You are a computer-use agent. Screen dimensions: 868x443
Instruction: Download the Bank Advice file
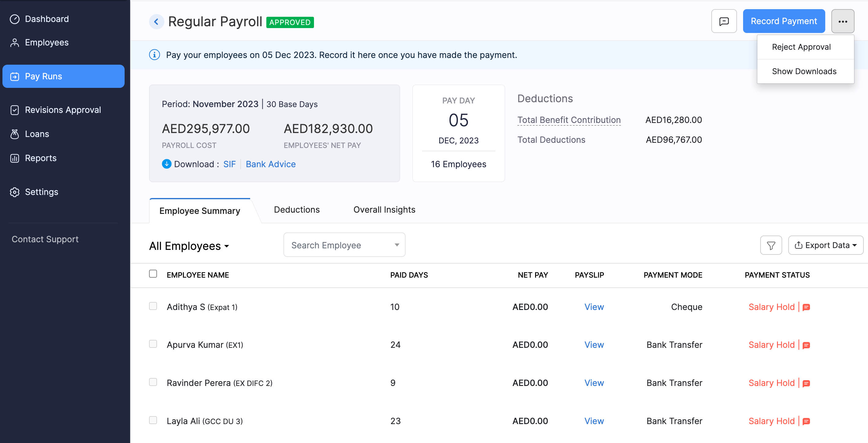click(x=271, y=164)
